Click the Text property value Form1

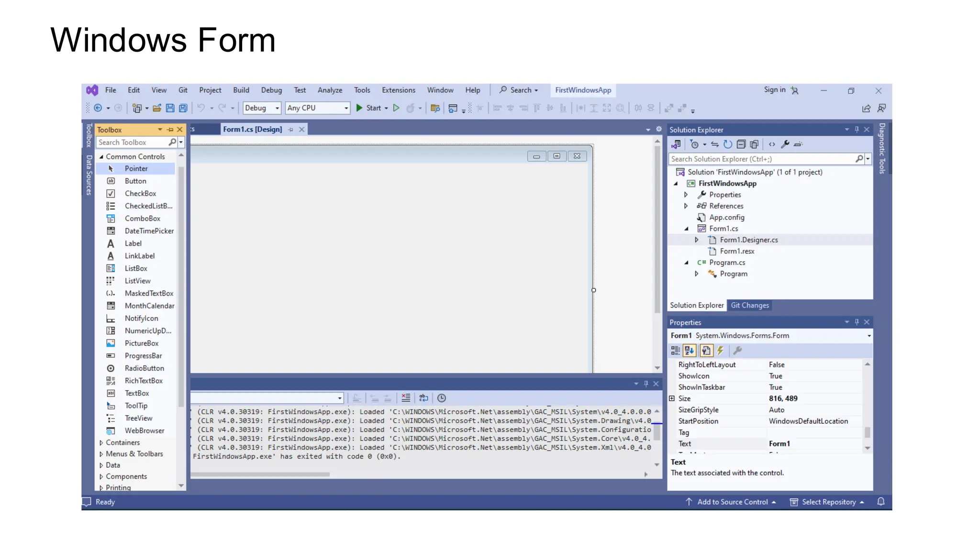[x=780, y=444]
